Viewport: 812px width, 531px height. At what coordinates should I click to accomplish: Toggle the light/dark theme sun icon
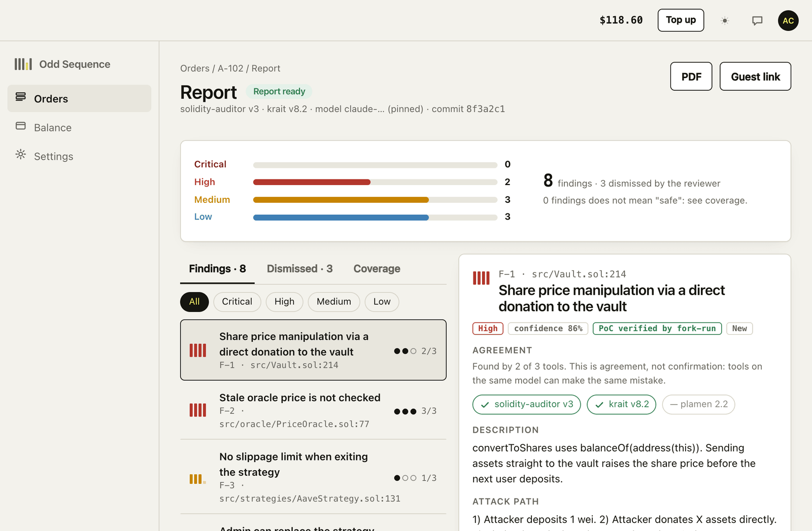click(725, 21)
